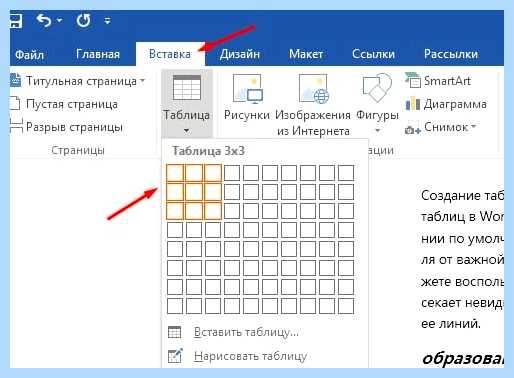Click the Save floppy disk icon
Viewport: 514px width, 378px height.
tap(16, 21)
